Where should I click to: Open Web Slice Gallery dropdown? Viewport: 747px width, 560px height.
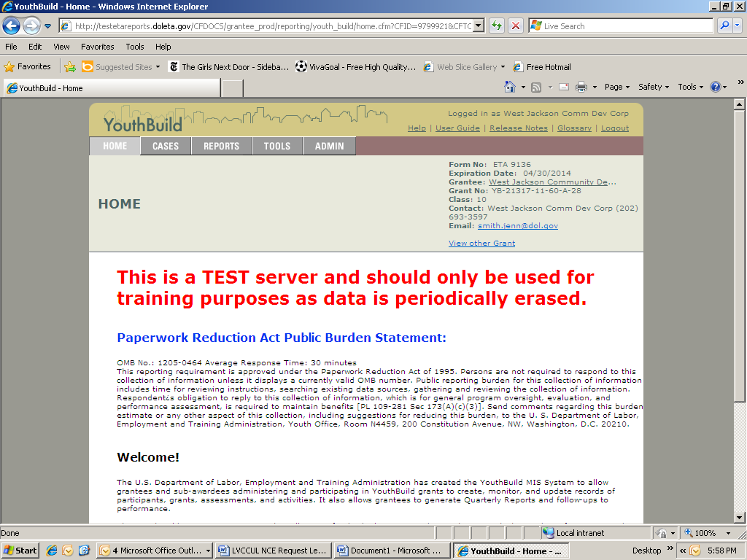tap(465, 66)
